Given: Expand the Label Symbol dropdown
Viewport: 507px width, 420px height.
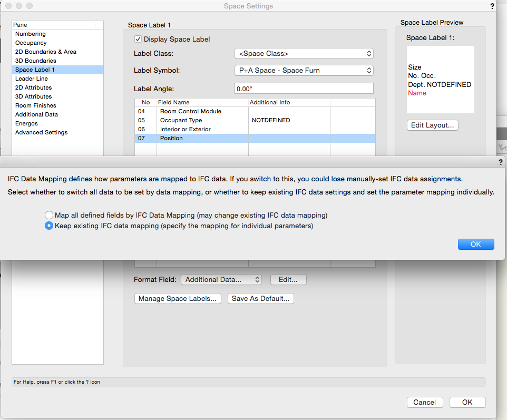Looking at the screenshot, I should (x=304, y=70).
